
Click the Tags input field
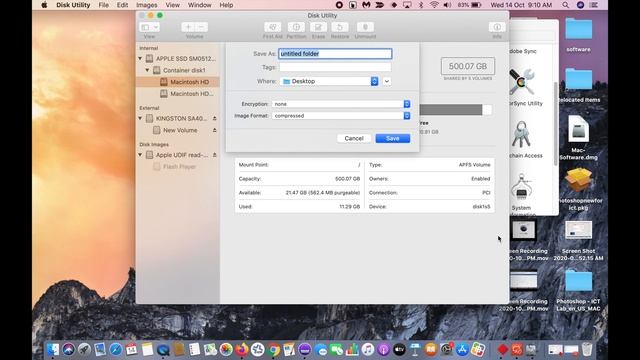coord(335,67)
